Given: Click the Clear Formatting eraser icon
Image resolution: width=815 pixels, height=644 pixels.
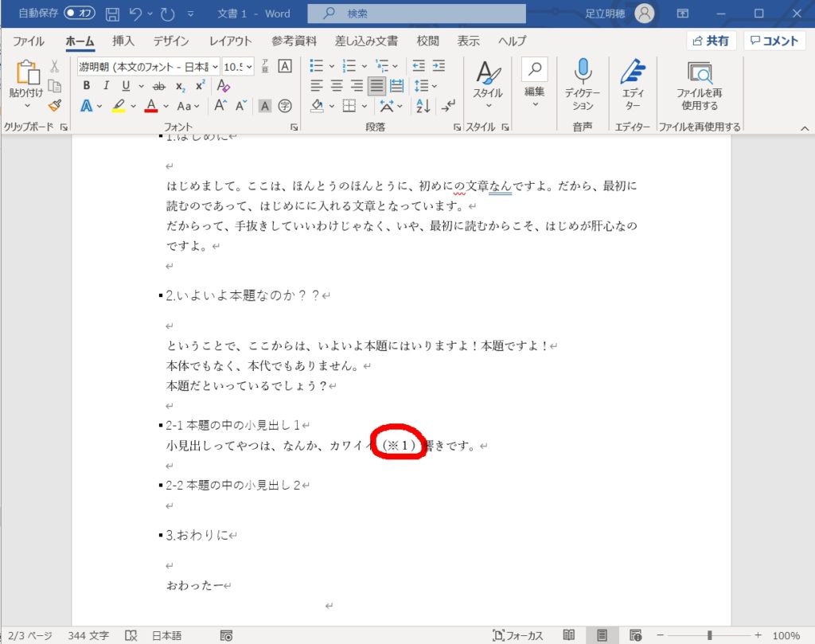Looking at the screenshot, I should pyautogui.click(x=224, y=86).
